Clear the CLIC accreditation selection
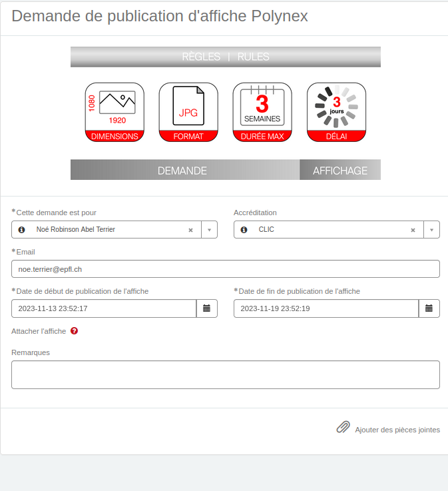448x491 pixels. tap(413, 230)
